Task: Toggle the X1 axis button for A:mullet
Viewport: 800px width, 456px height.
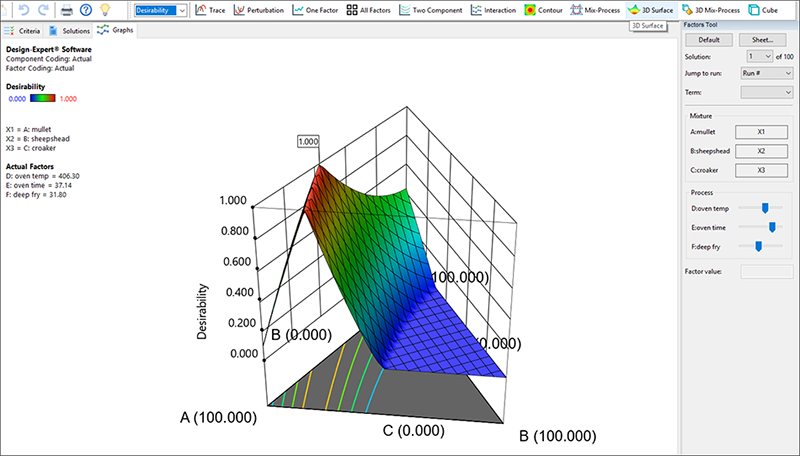Action: pos(760,131)
